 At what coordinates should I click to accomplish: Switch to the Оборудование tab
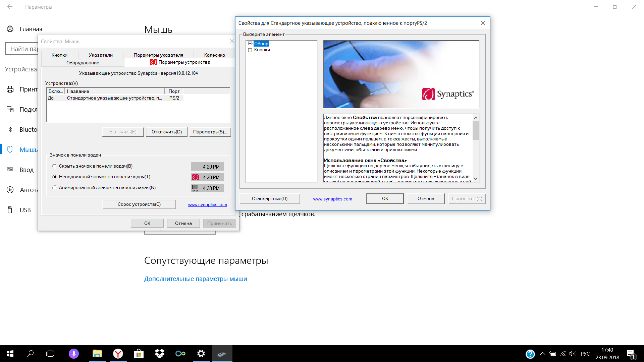pyautogui.click(x=83, y=63)
